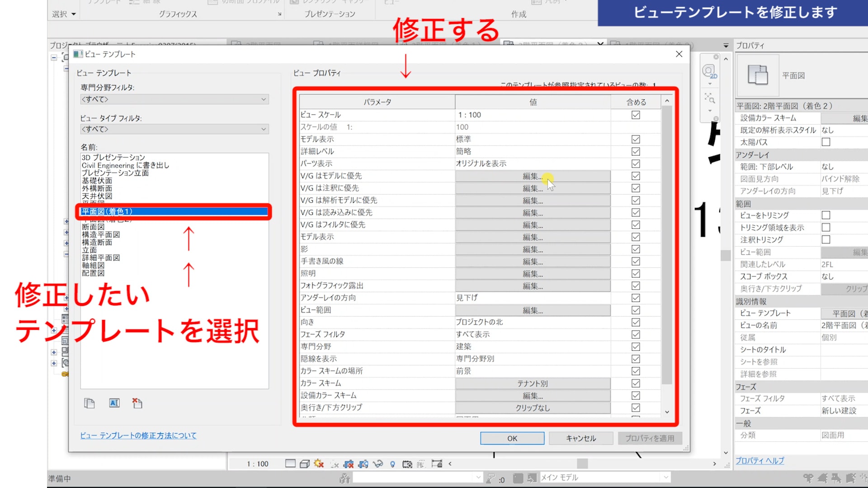Click the Duplicate view template icon

coord(90,403)
